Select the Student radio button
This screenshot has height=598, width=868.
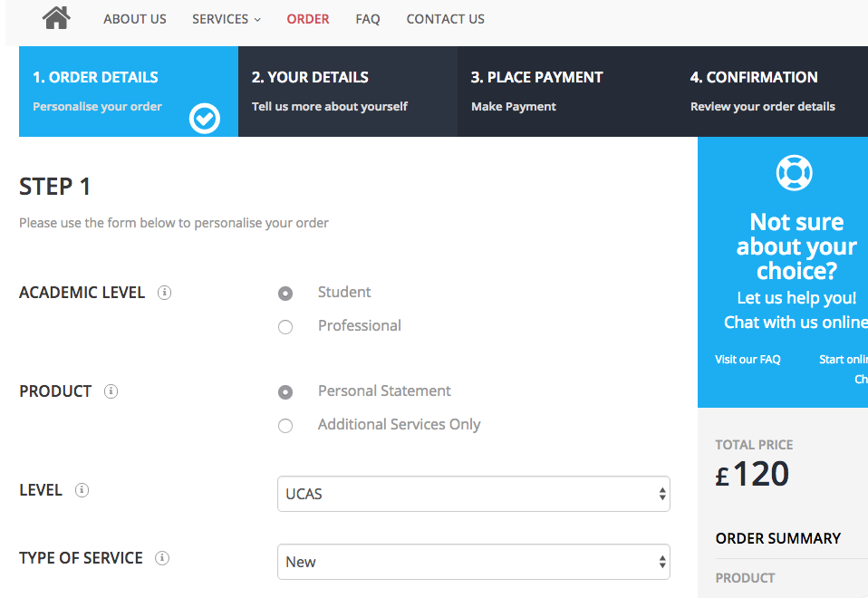coord(285,294)
